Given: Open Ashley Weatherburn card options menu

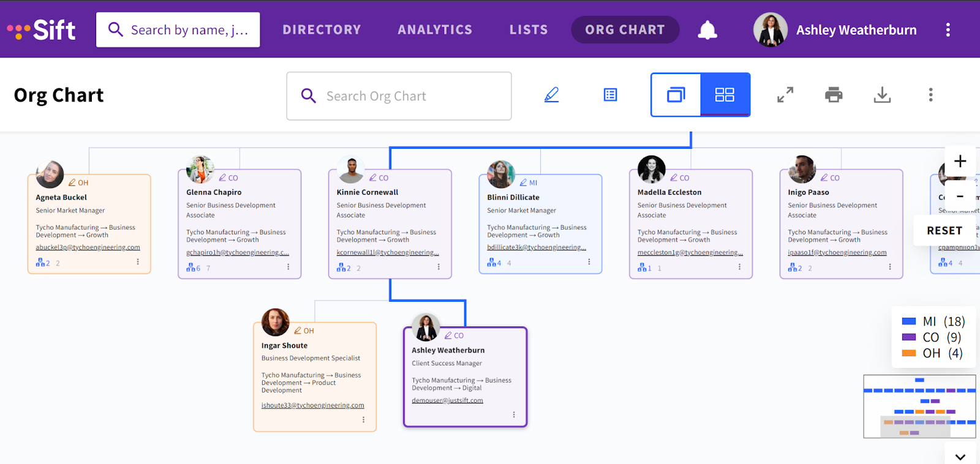Looking at the screenshot, I should (514, 415).
